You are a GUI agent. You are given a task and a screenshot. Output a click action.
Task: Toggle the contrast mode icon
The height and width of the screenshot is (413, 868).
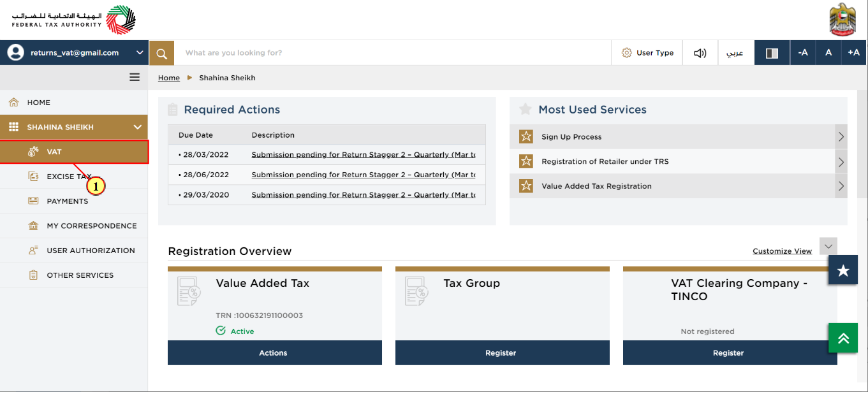[x=772, y=53]
